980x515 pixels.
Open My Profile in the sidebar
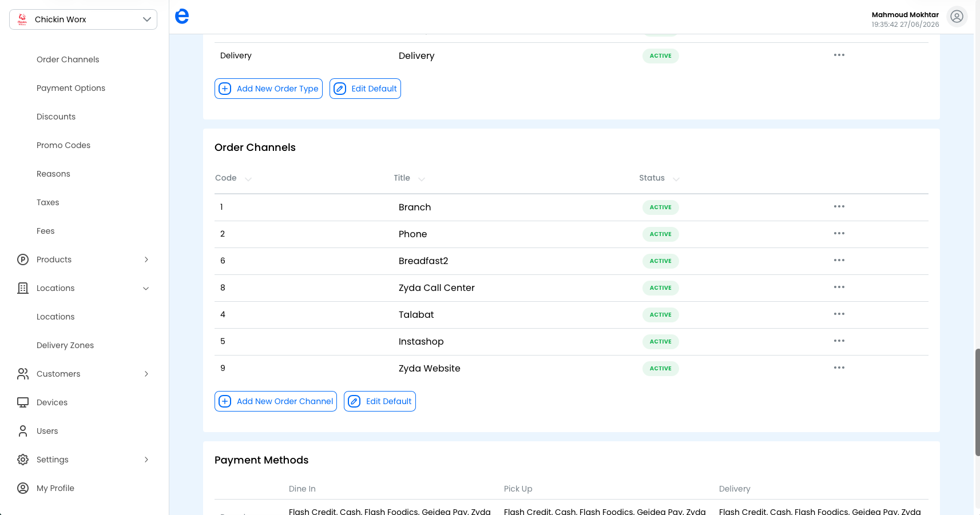pyautogui.click(x=55, y=488)
